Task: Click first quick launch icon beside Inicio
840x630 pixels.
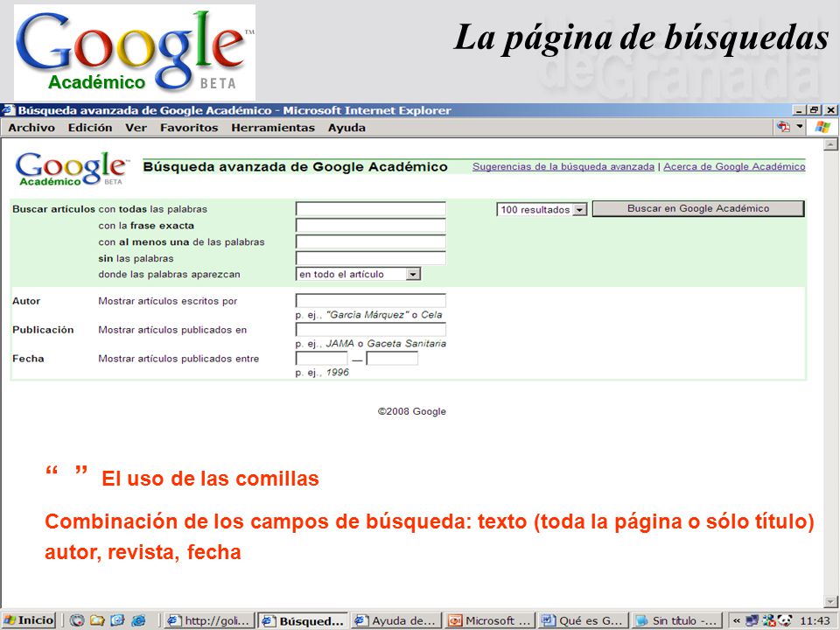Action: point(77,620)
